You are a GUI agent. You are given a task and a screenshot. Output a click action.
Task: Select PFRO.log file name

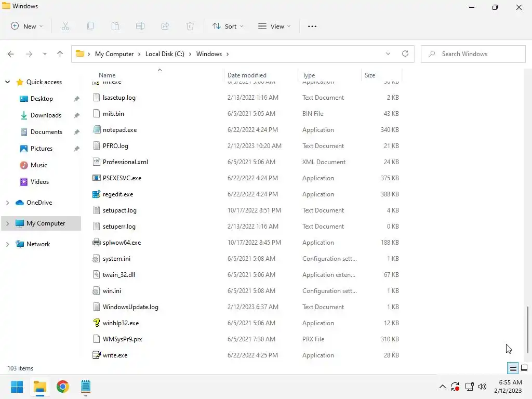coord(115,146)
